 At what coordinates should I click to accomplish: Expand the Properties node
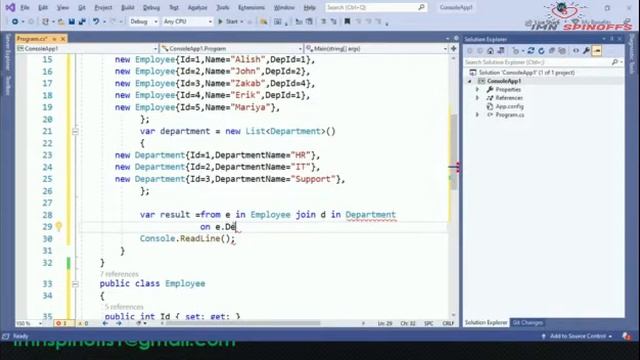coord(478,89)
